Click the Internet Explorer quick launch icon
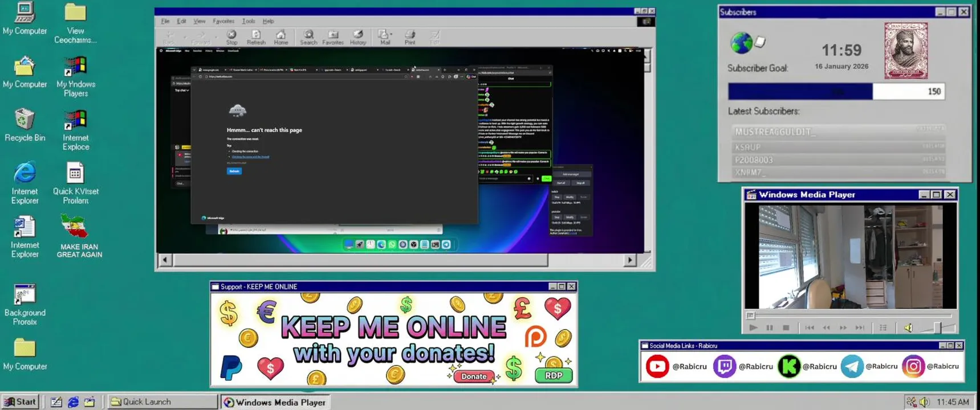 pyautogui.click(x=73, y=402)
